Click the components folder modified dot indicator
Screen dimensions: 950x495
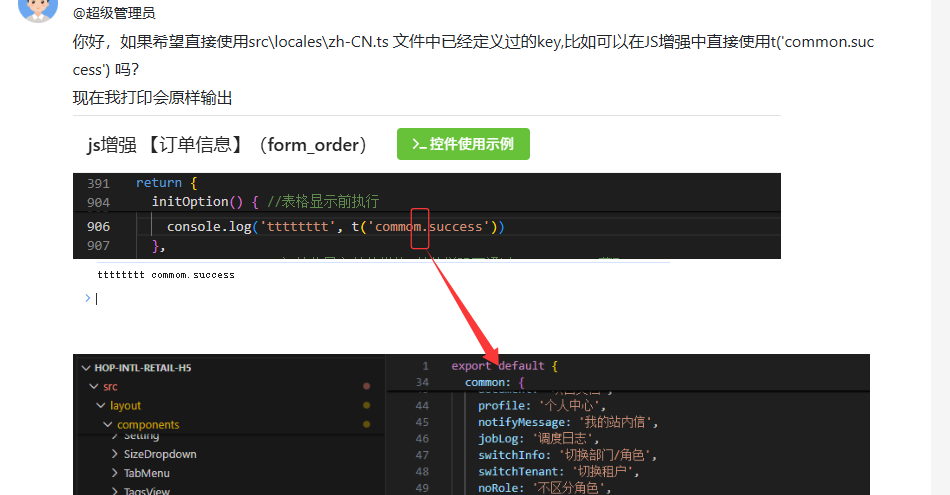(366, 425)
